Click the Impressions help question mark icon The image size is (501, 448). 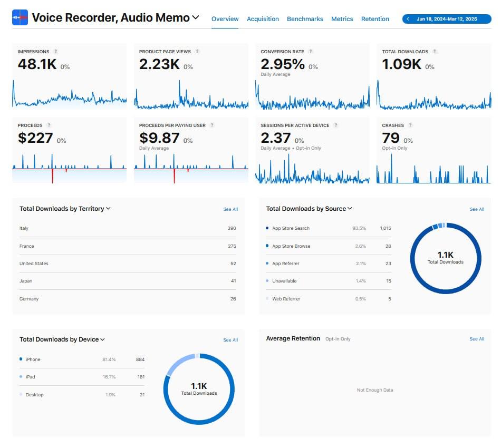(x=56, y=52)
